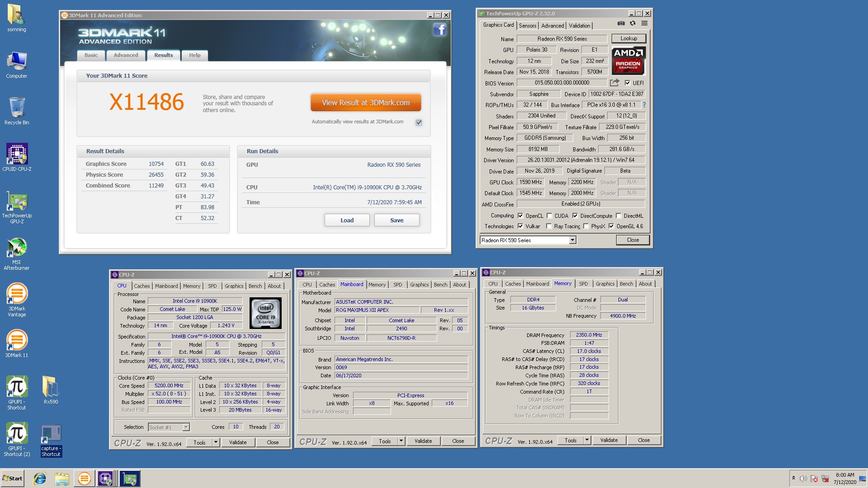Click the taskbar clock 8:00 AM

coord(845,475)
